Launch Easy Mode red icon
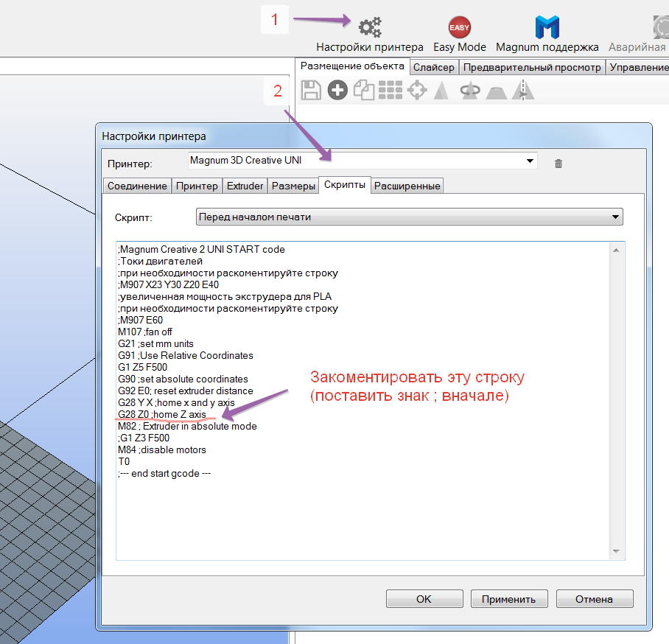Image resolution: width=669 pixels, height=644 pixels. [x=460, y=27]
